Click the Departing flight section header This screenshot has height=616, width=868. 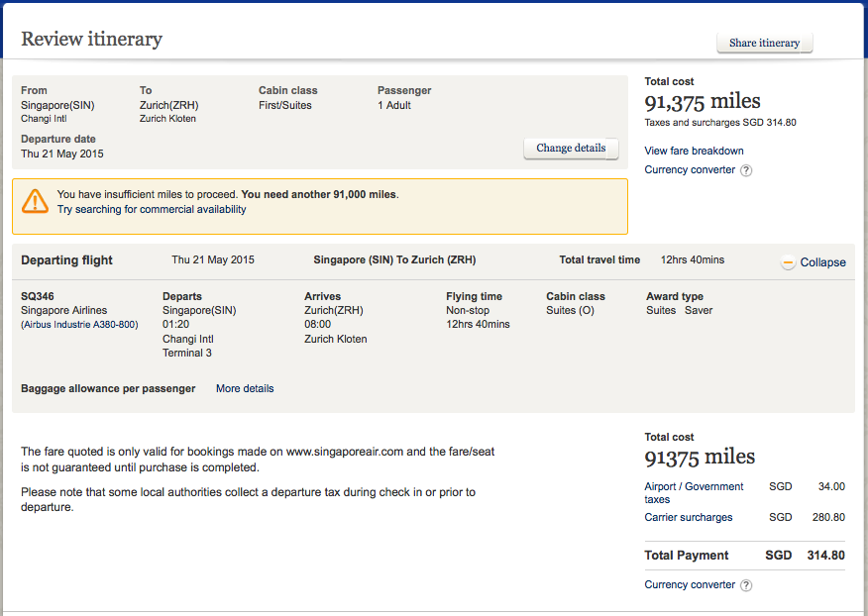(67, 260)
